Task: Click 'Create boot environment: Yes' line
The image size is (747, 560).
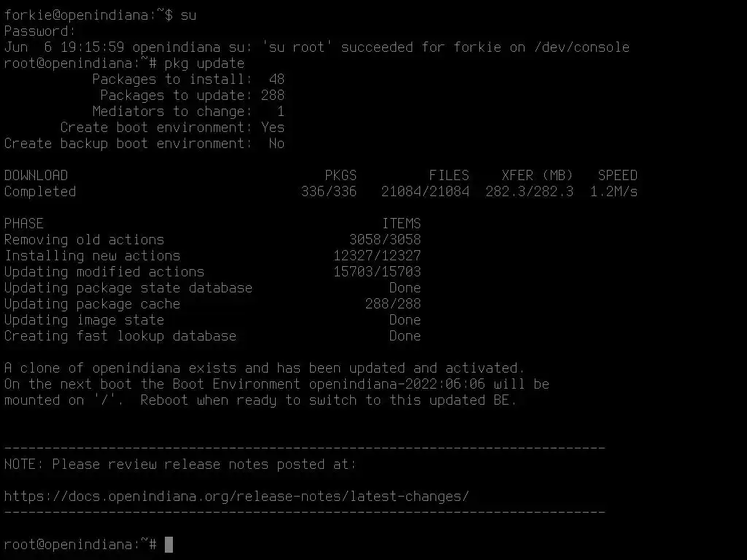Action: (172, 128)
